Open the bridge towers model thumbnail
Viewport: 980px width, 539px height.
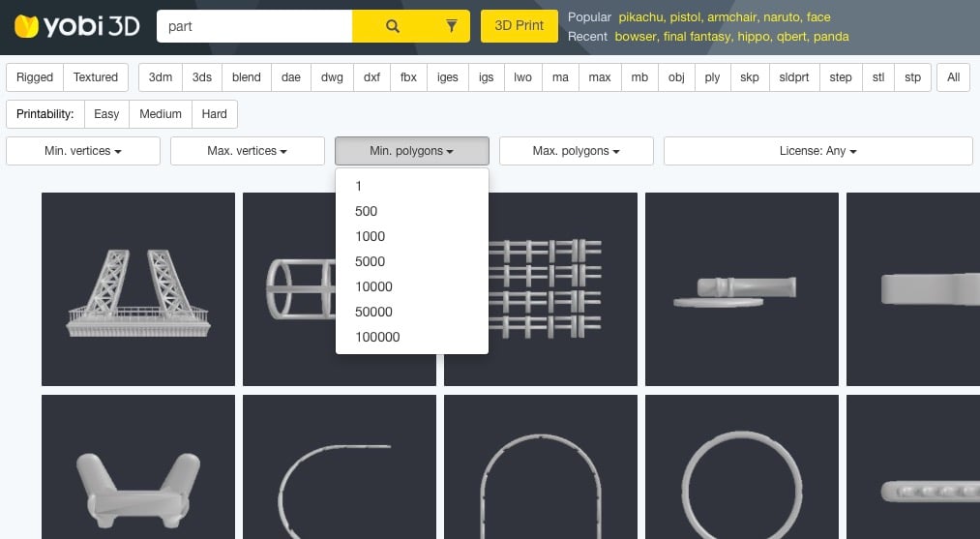click(x=138, y=289)
